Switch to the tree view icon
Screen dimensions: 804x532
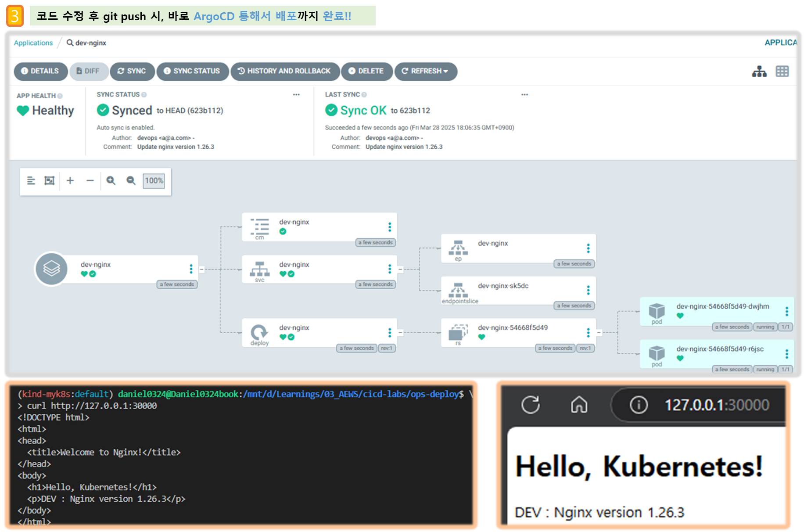[x=759, y=72]
